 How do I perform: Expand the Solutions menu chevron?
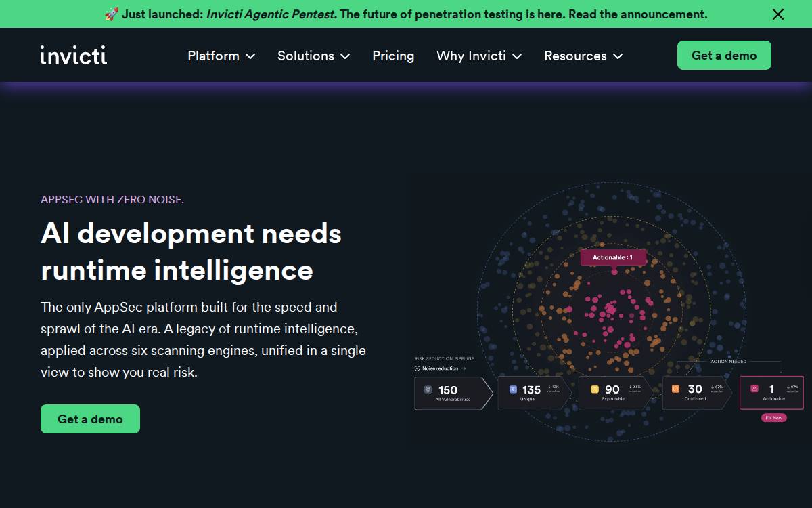click(x=345, y=56)
